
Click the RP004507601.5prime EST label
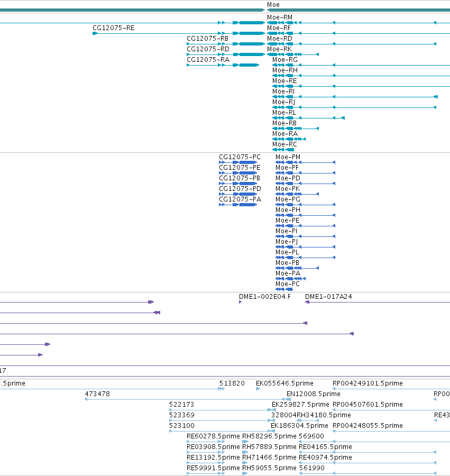click(x=368, y=405)
